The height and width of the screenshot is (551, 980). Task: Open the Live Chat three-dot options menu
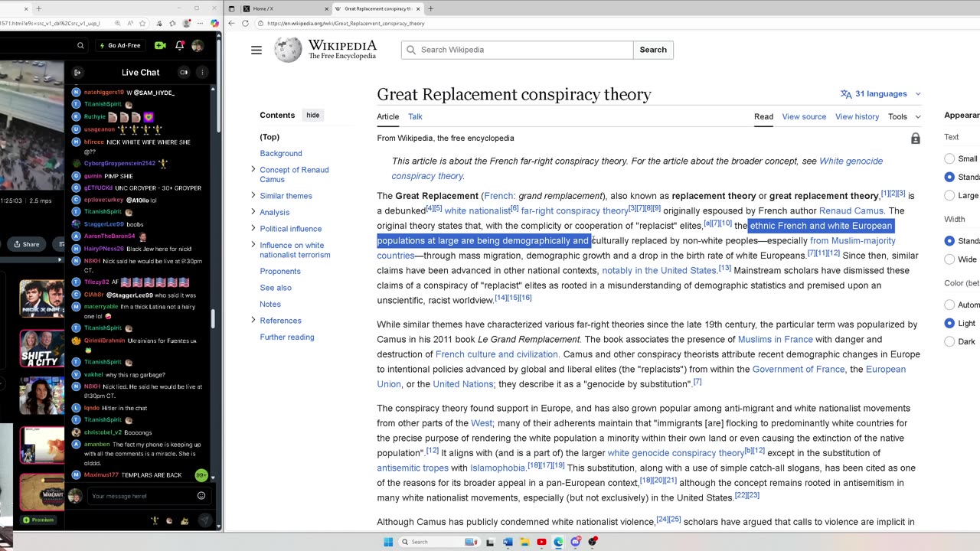202,73
